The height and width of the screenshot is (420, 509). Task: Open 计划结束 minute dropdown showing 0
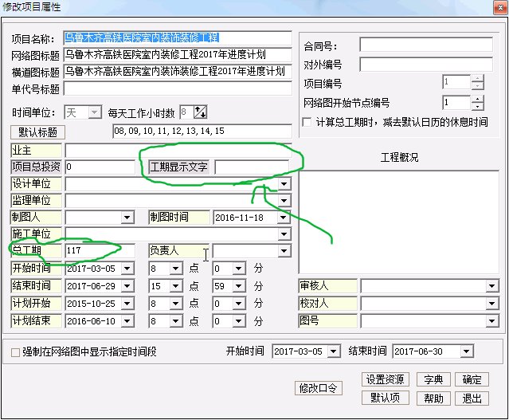pyautogui.click(x=239, y=321)
